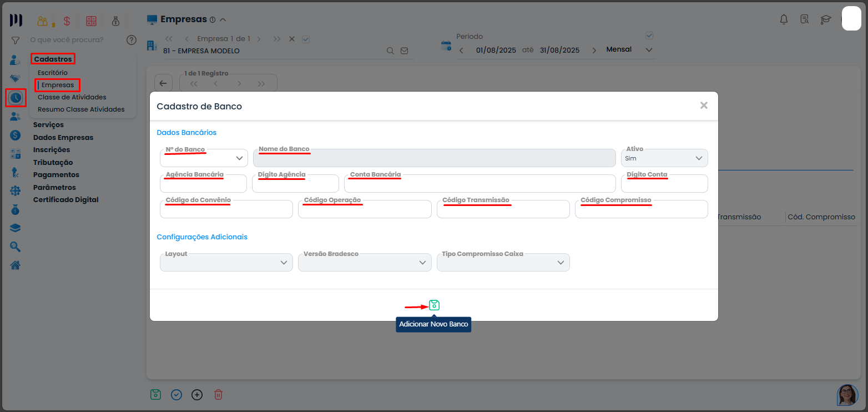Select Classe de Atividades menu item
Screen dimensions: 868x412
[x=72, y=97]
